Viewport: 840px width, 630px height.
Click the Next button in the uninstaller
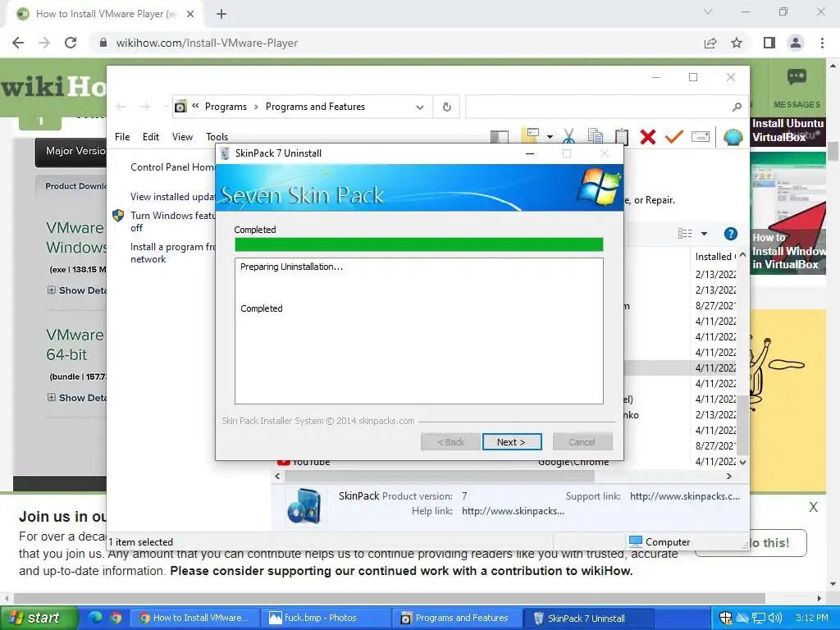512,442
